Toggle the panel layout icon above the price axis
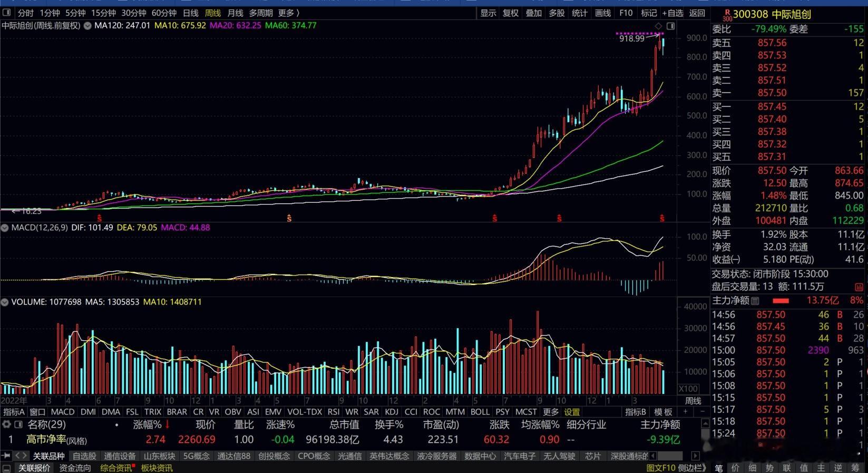Screen dimensions: 868x473 [x=670, y=26]
